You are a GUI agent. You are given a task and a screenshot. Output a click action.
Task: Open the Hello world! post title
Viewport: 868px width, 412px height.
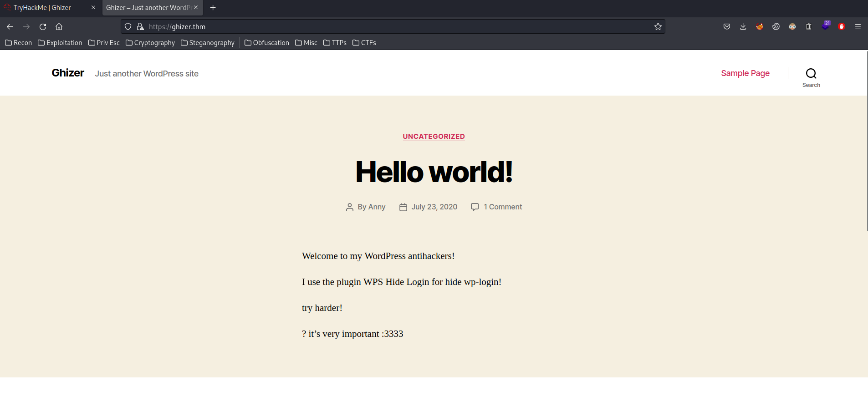[434, 172]
